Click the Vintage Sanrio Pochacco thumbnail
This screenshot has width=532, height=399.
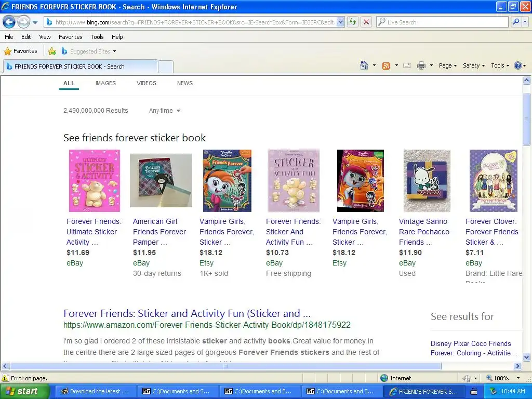pos(427,180)
